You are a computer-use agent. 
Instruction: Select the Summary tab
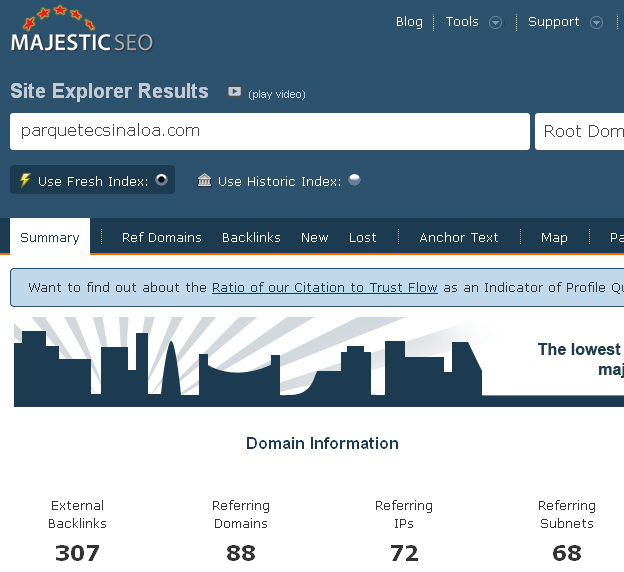click(x=50, y=237)
